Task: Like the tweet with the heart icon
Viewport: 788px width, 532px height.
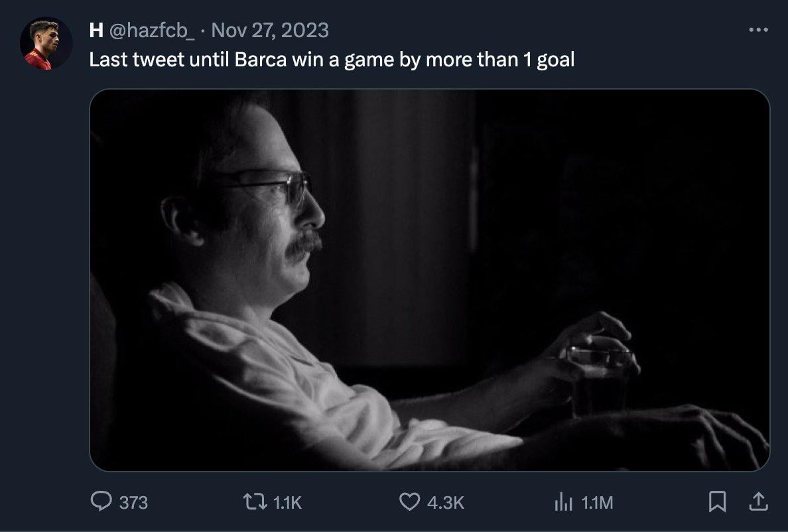Action: tap(409, 502)
